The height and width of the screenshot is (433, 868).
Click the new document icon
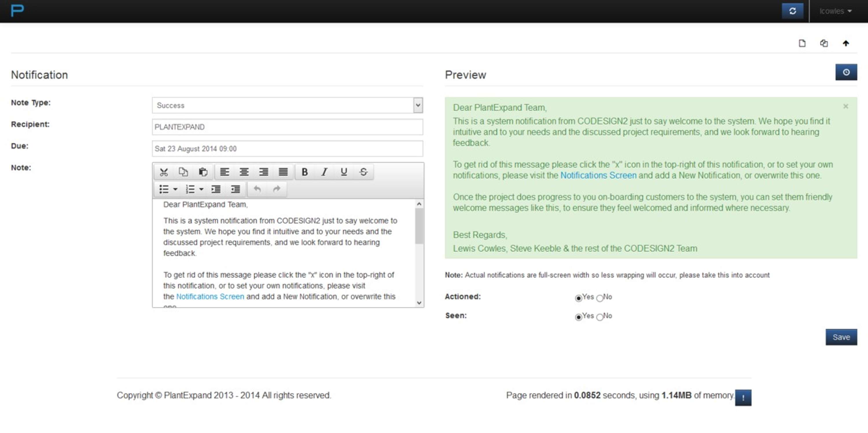802,43
